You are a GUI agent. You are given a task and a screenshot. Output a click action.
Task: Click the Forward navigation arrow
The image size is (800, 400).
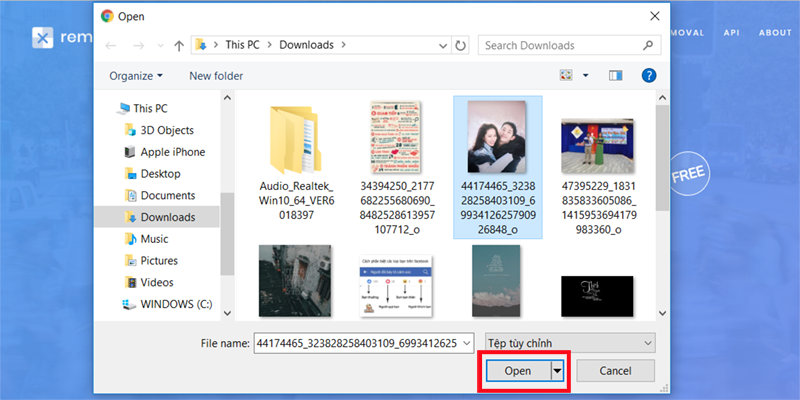138,45
